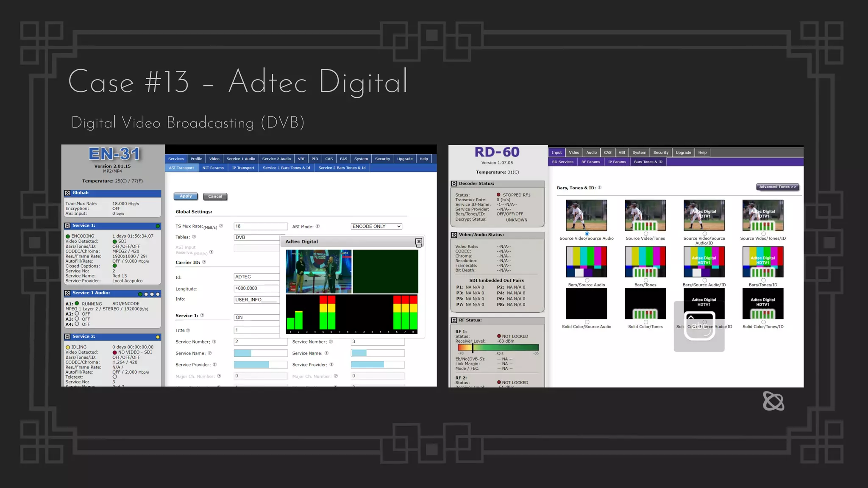Click help icon beside right Service Provider
Screen dimensions: 868x488
331,365
